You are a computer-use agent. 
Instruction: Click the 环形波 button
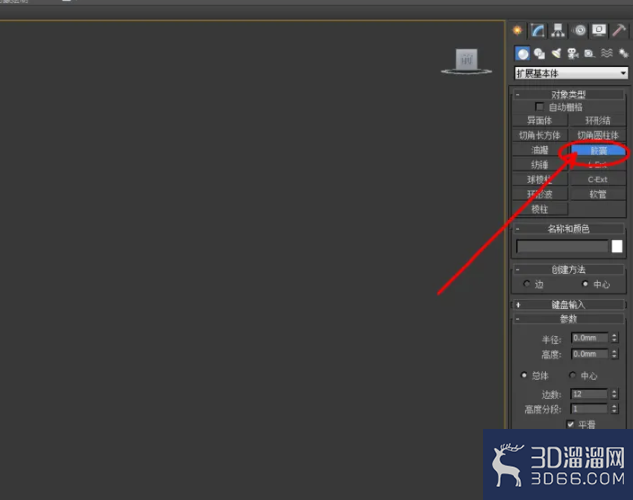[x=540, y=194]
